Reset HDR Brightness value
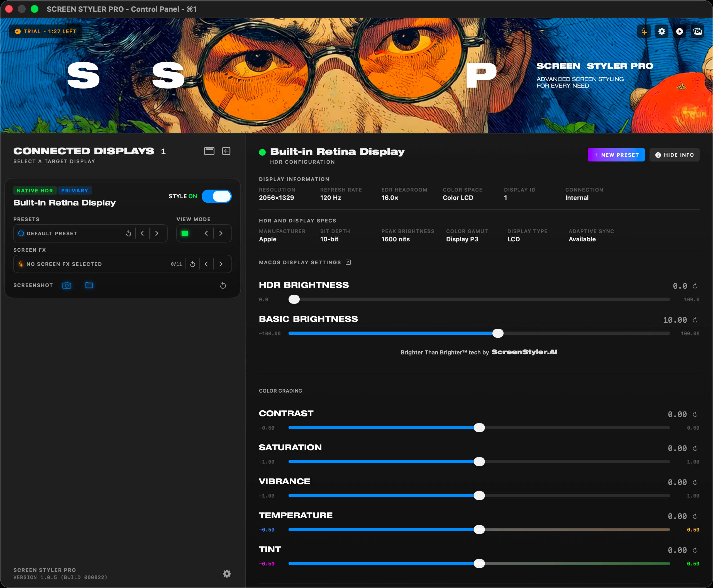 (695, 286)
